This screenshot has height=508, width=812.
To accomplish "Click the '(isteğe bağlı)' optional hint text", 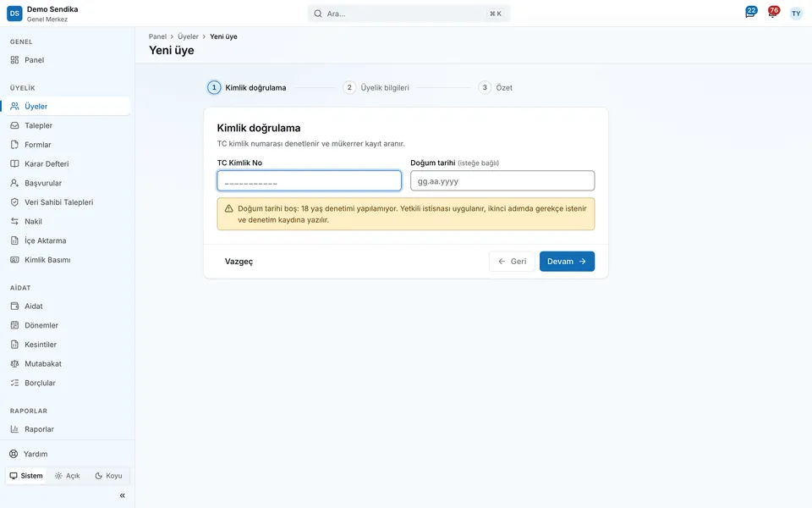I will tap(479, 163).
